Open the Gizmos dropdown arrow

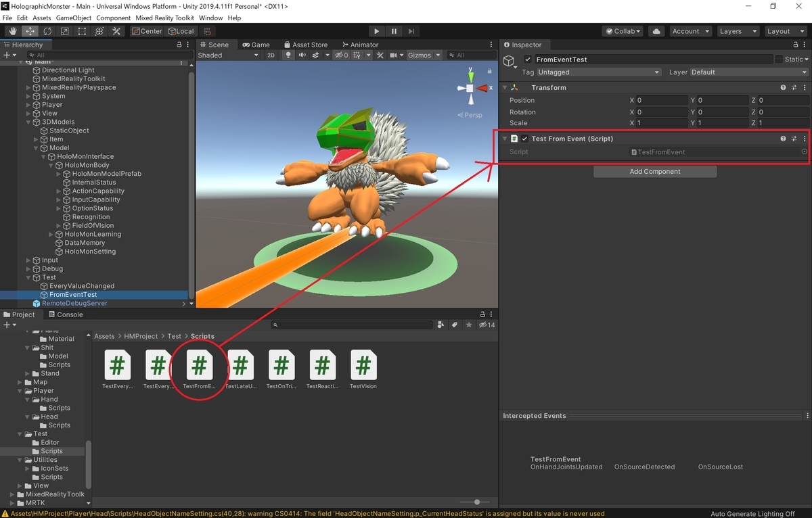[438, 55]
